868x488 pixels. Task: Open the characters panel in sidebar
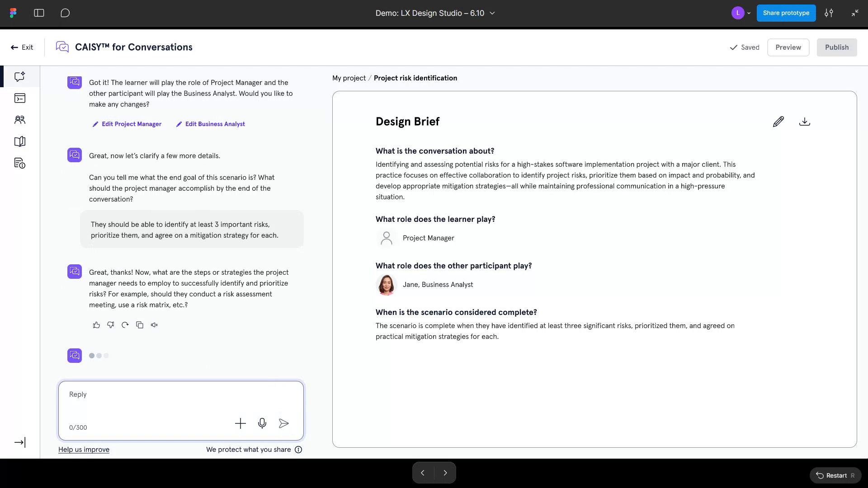[19, 120]
